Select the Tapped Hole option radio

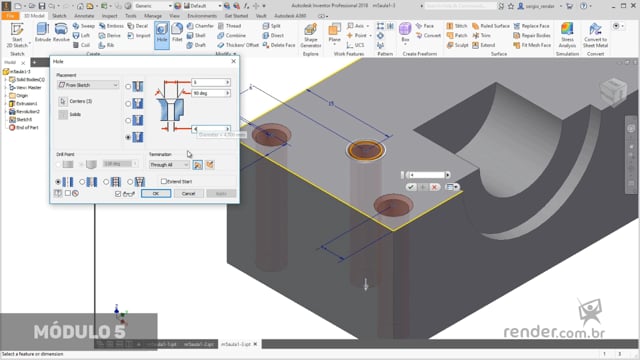click(x=106, y=182)
